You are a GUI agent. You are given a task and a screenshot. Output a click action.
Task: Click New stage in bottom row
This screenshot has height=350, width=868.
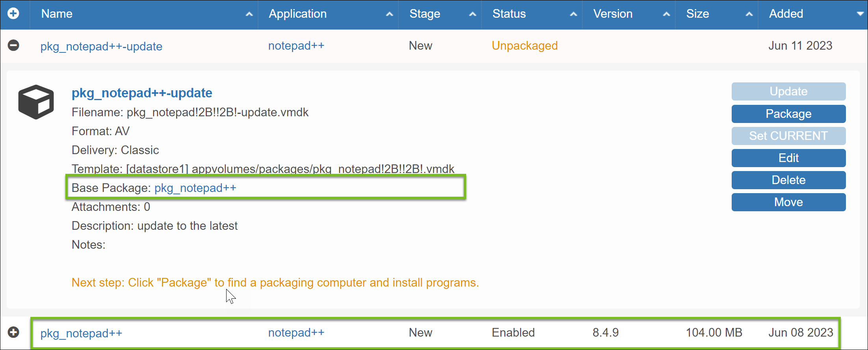(420, 333)
